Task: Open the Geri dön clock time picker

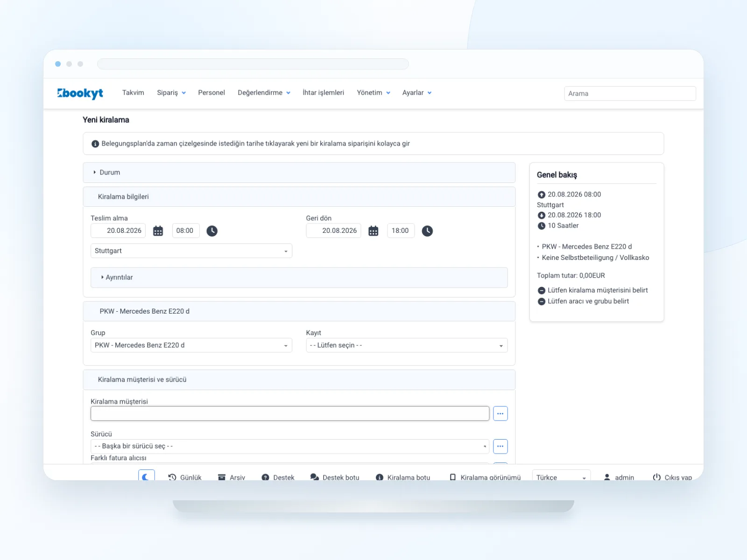Action: point(427,231)
